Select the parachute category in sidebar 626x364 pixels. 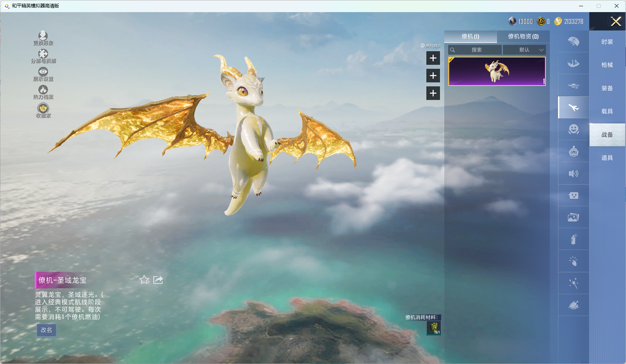[573, 41]
